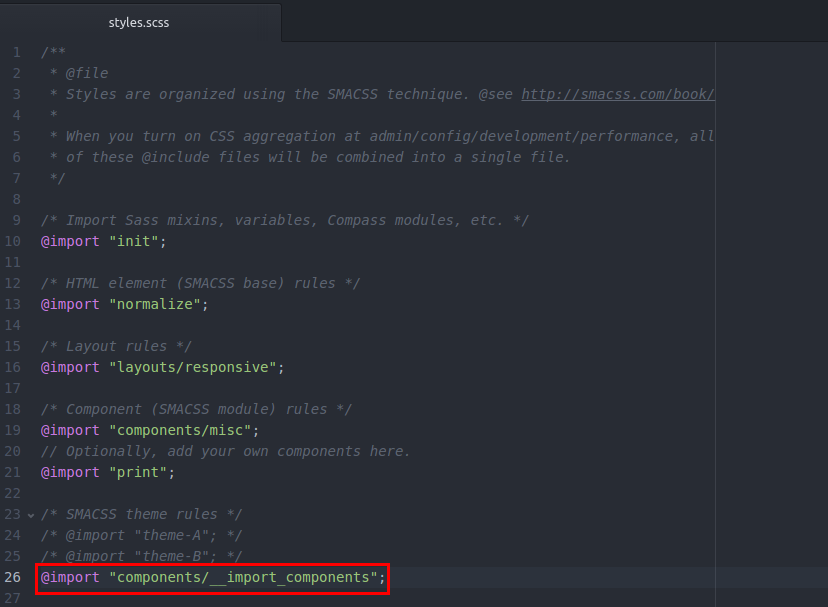Click the 'HTML element (SMACSS base) rules' comment

201,283
